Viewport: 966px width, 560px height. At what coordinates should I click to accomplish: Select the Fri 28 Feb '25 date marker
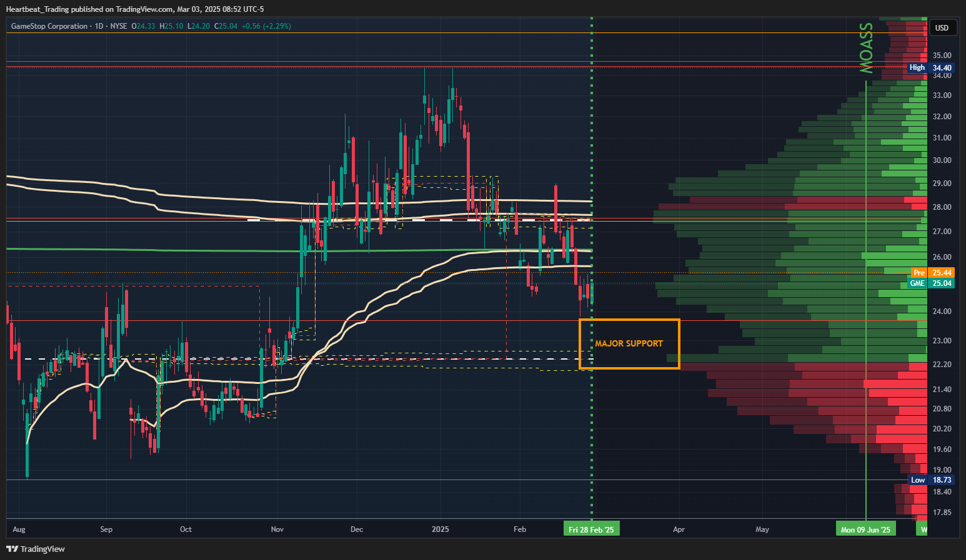point(591,529)
